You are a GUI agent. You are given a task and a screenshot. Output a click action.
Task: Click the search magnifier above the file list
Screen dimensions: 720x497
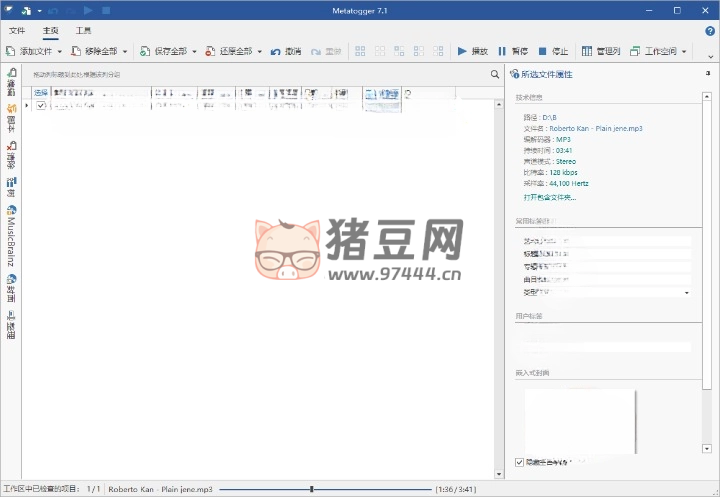[x=495, y=75]
